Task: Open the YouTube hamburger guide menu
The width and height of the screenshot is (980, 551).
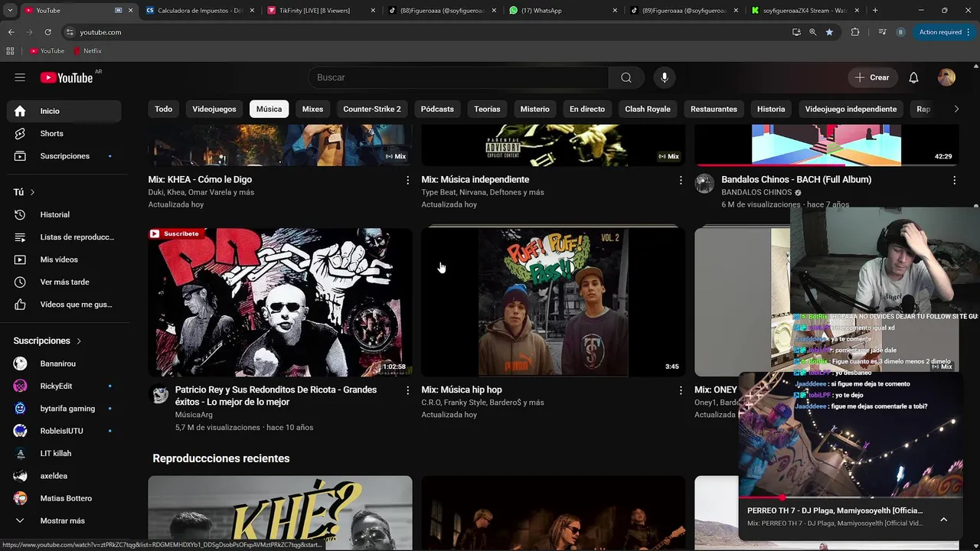Action: (20, 77)
